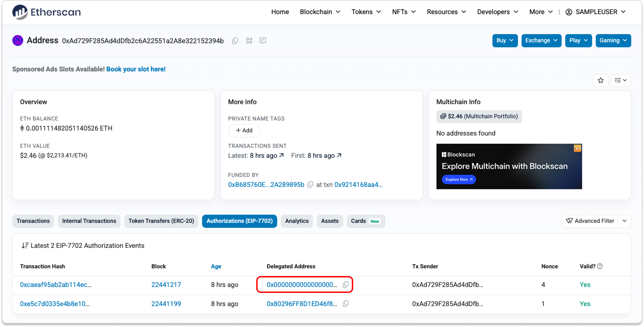Image resolution: width=644 pixels, height=327 pixels.
Task: Click Explore Now in Blockscan banner
Action: [459, 179]
